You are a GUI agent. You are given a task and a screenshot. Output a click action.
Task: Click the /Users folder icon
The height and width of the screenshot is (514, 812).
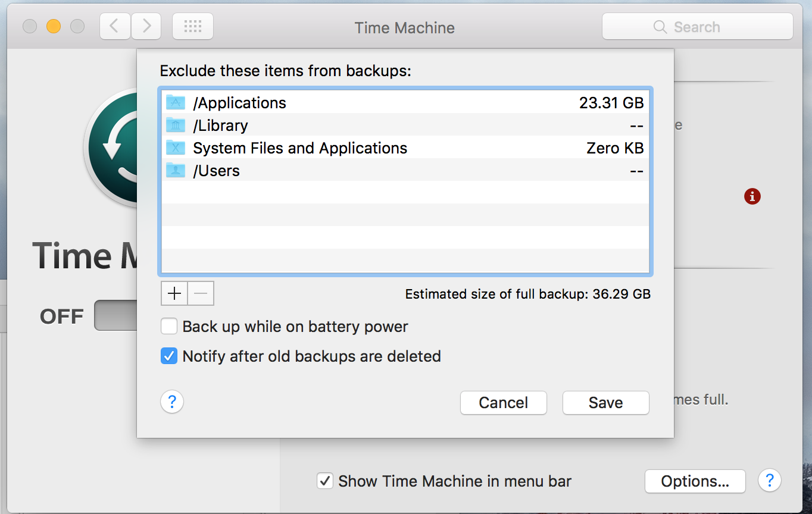coord(176,170)
